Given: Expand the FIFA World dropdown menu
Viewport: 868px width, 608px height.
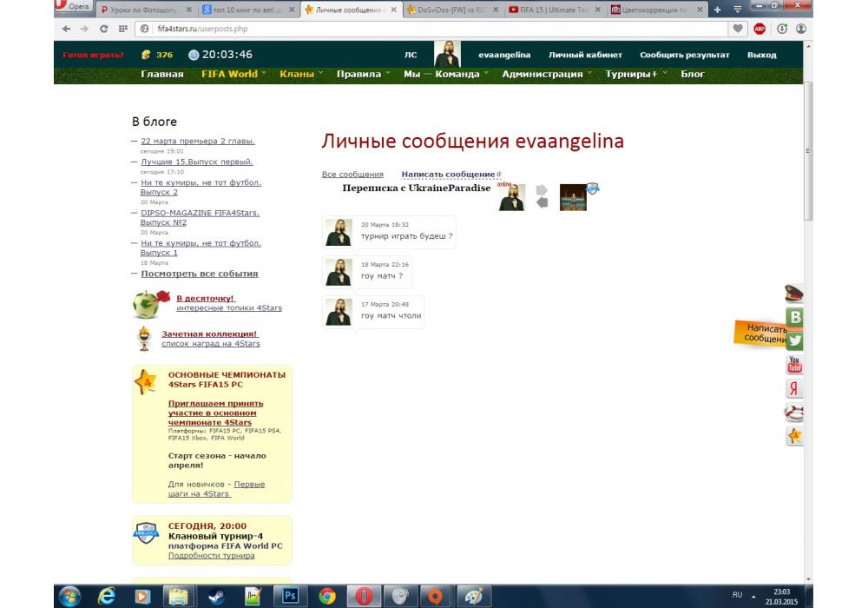Looking at the screenshot, I should tap(230, 75).
